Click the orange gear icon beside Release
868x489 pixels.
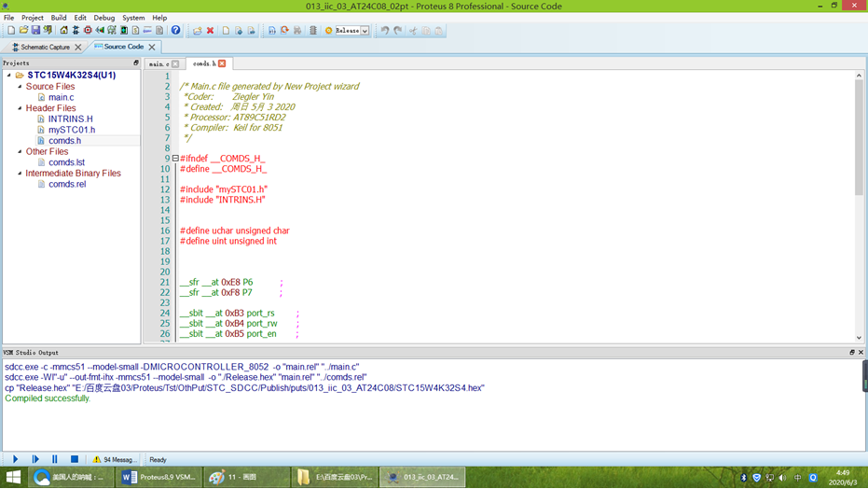[x=328, y=31]
